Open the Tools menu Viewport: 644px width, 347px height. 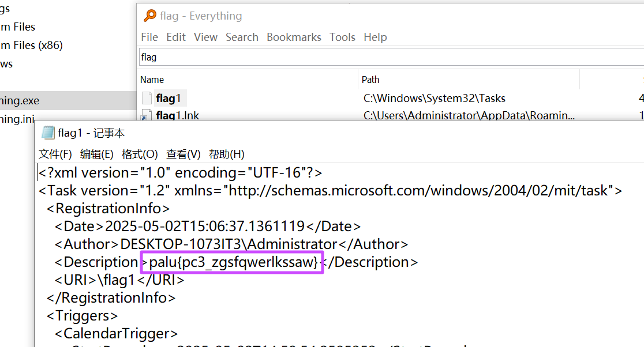pyautogui.click(x=342, y=37)
